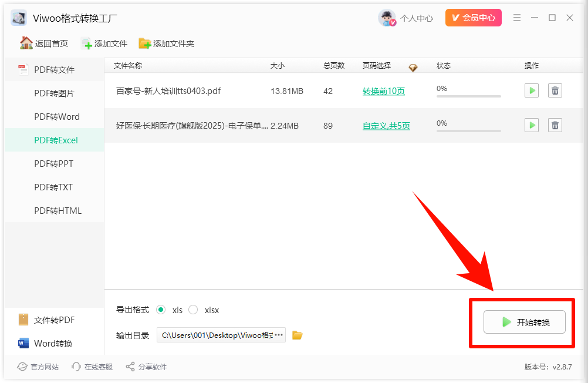
Task: Delete 百家号-新人培训tts0403.pdf with trash icon
Action: (555, 90)
